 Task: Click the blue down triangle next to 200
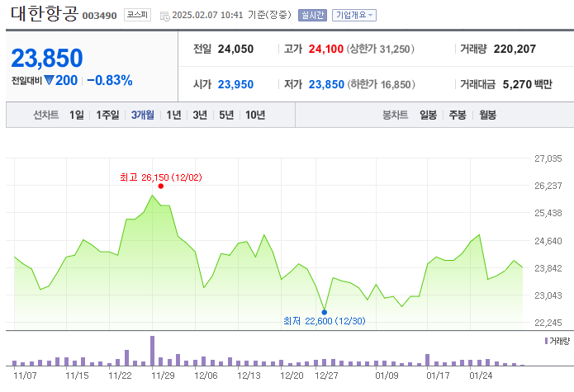49,80
